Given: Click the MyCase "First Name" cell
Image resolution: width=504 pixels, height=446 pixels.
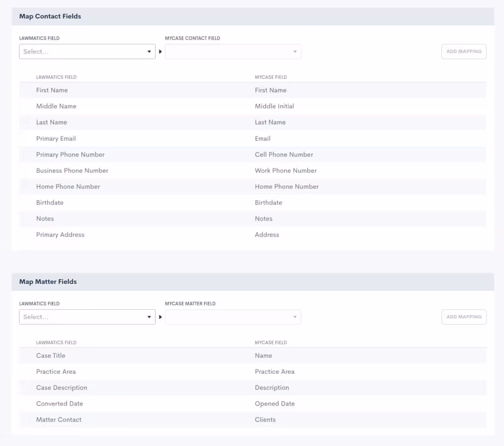Looking at the screenshot, I should [271, 90].
